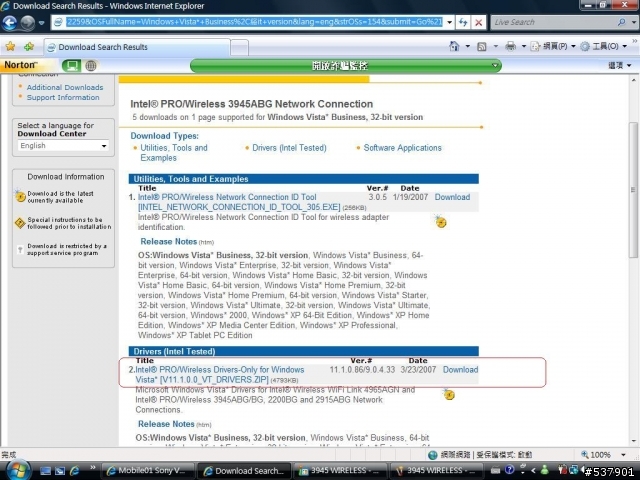Open the Print dropdown arrow

(524, 47)
